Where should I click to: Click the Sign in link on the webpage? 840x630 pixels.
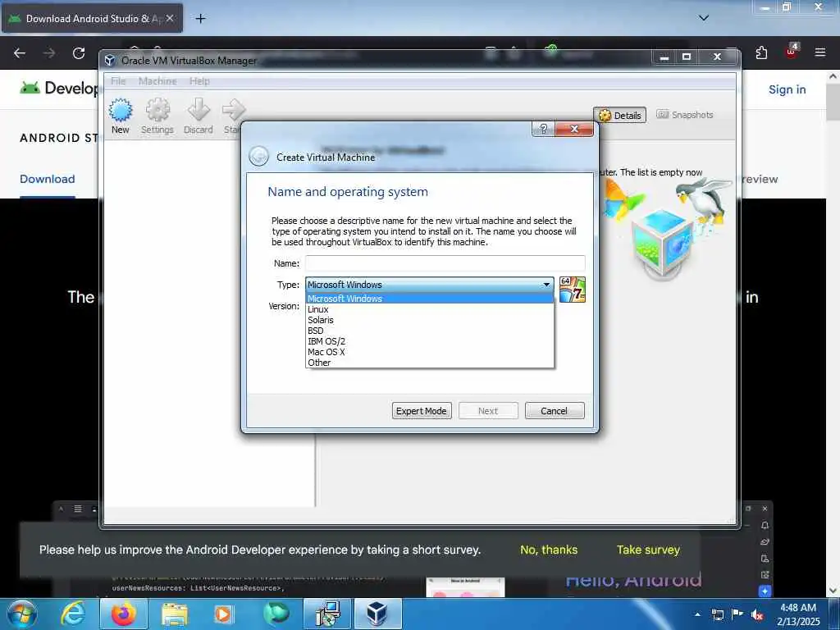787,89
